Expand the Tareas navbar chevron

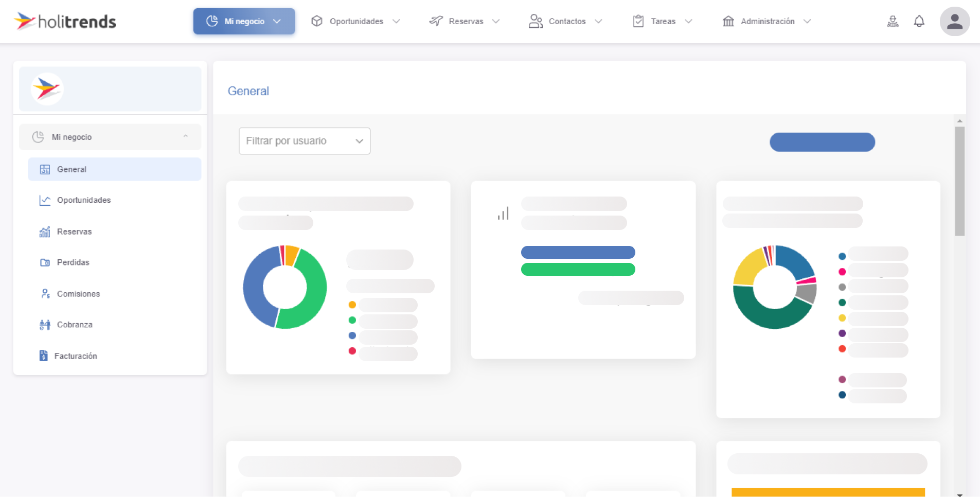click(688, 21)
